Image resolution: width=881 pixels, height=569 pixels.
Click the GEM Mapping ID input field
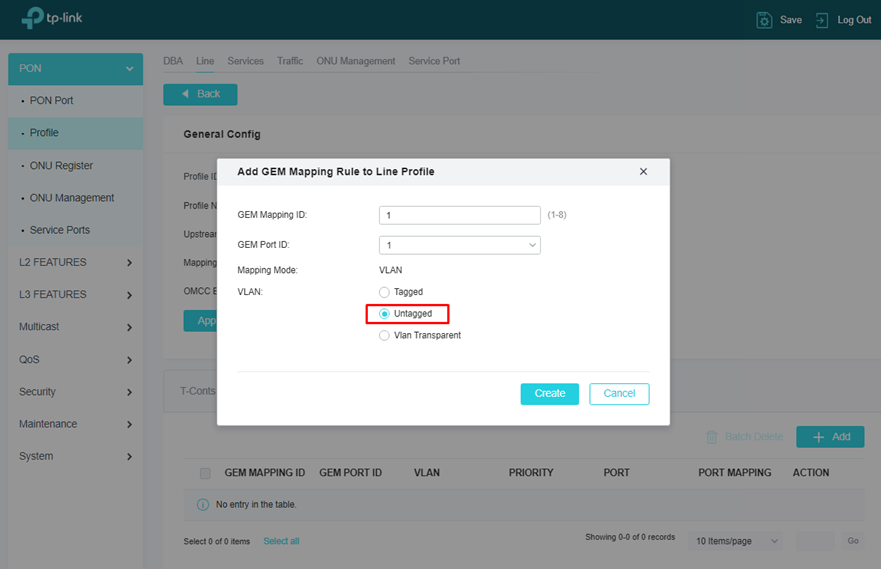point(460,215)
